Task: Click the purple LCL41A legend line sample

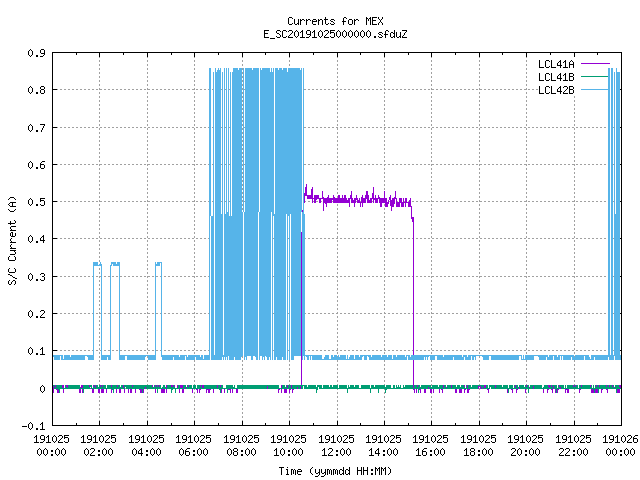Action: 595,64
